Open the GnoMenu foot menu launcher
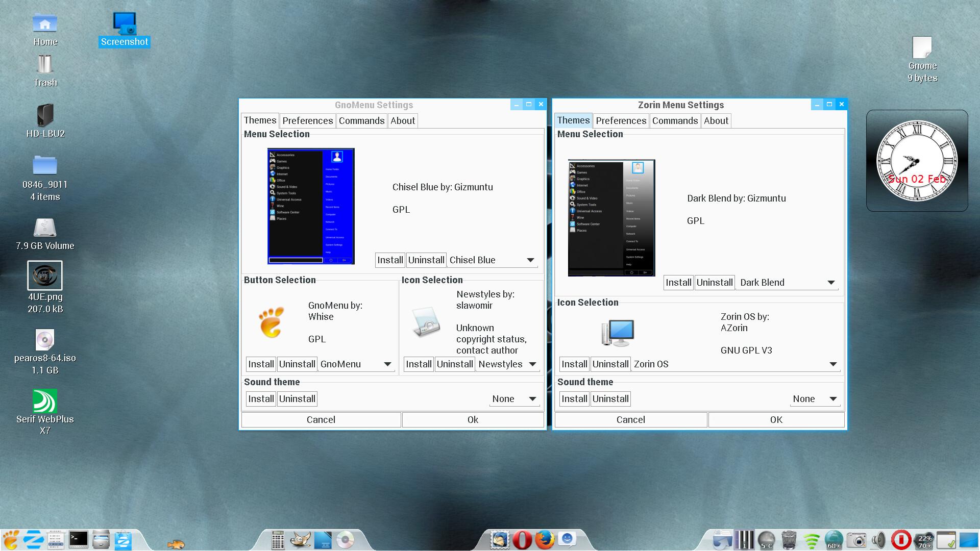The width and height of the screenshot is (980, 551). [x=10, y=540]
